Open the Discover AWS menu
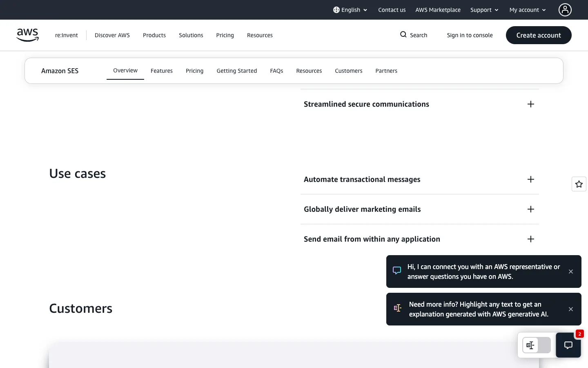The image size is (588, 368). [x=112, y=35]
